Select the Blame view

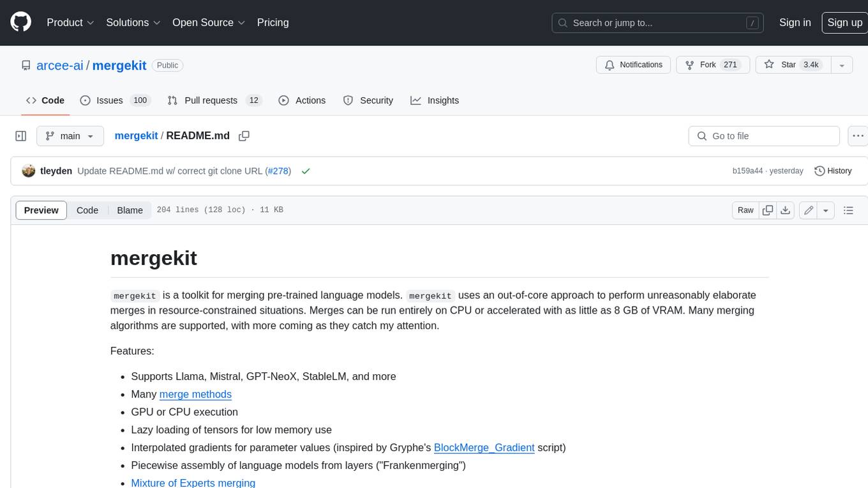tap(130, 210)
